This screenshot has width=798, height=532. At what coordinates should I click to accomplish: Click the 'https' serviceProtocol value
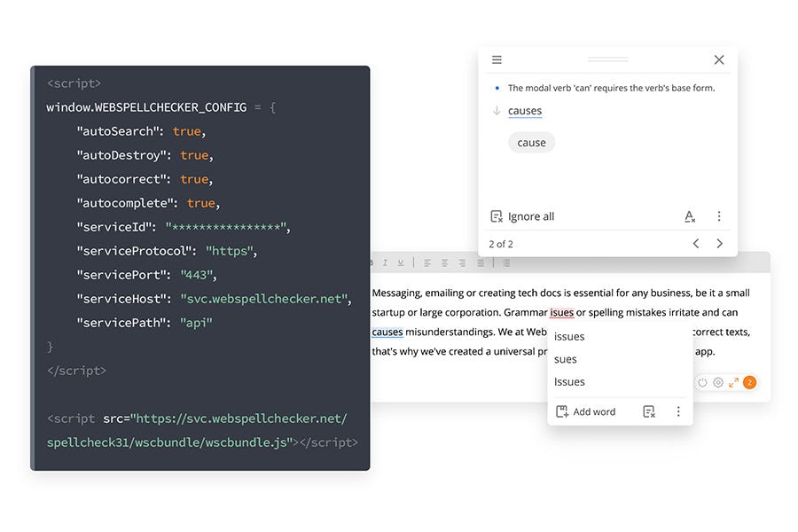tap(230, 251)
